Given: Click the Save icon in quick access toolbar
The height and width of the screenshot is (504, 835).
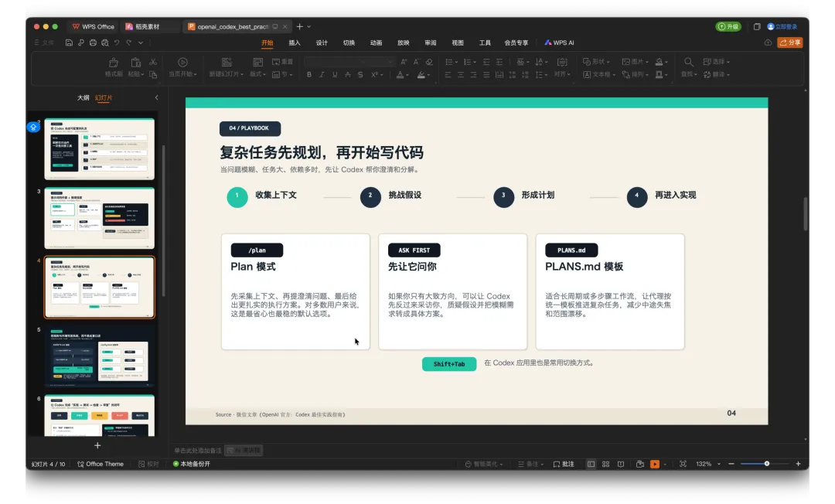Looking at the screenshot, I should coord(69,43).
